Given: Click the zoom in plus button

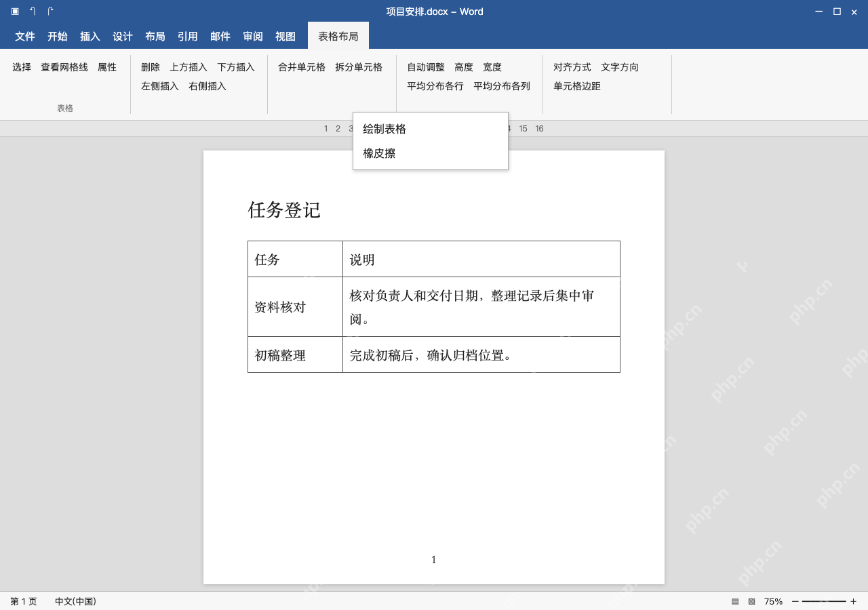Looking at the screenshot, I should click(853, 601).
